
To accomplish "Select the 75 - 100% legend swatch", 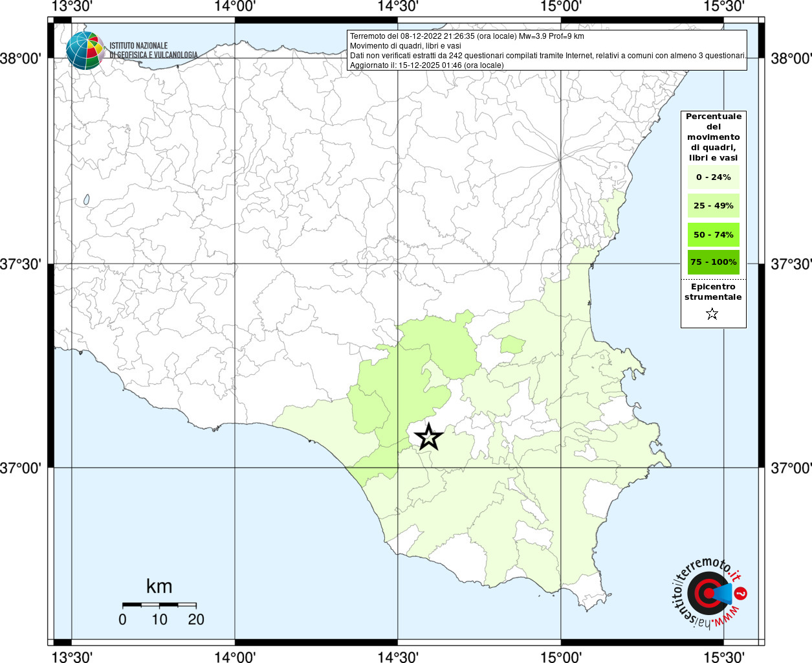I will coord(713,262).
